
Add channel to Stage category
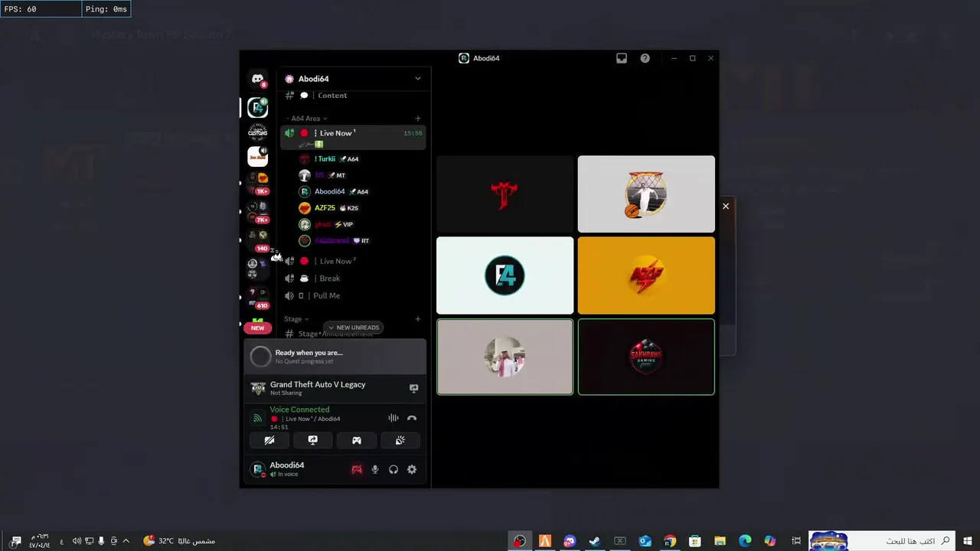(418, 319)
